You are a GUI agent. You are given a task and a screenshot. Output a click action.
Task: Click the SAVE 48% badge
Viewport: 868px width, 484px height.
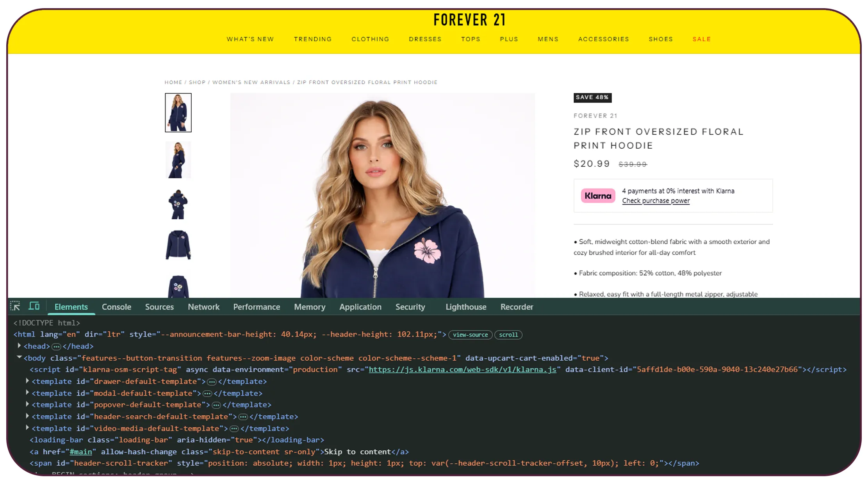(592, 98)
